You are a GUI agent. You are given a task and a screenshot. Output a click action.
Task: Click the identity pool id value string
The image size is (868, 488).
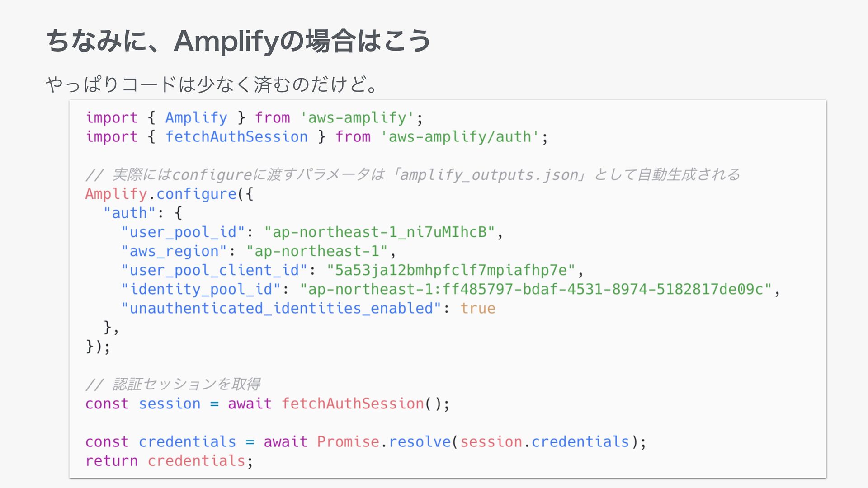coord(535,289)
